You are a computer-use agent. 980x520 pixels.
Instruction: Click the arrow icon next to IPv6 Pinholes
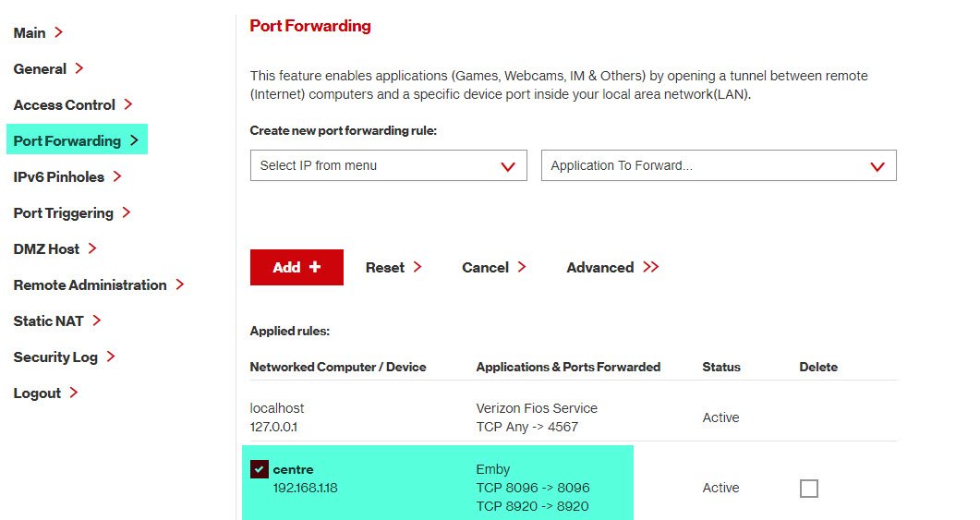click(117, 176)
